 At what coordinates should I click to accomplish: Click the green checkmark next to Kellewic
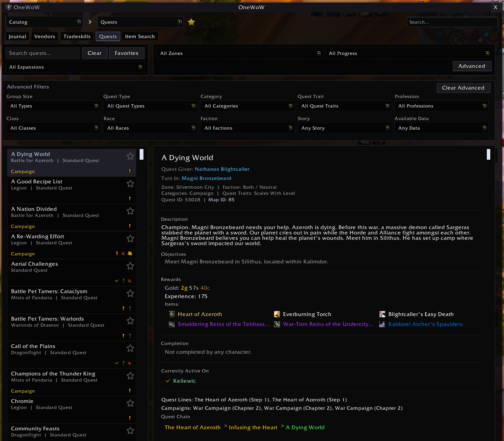(168, 381)
